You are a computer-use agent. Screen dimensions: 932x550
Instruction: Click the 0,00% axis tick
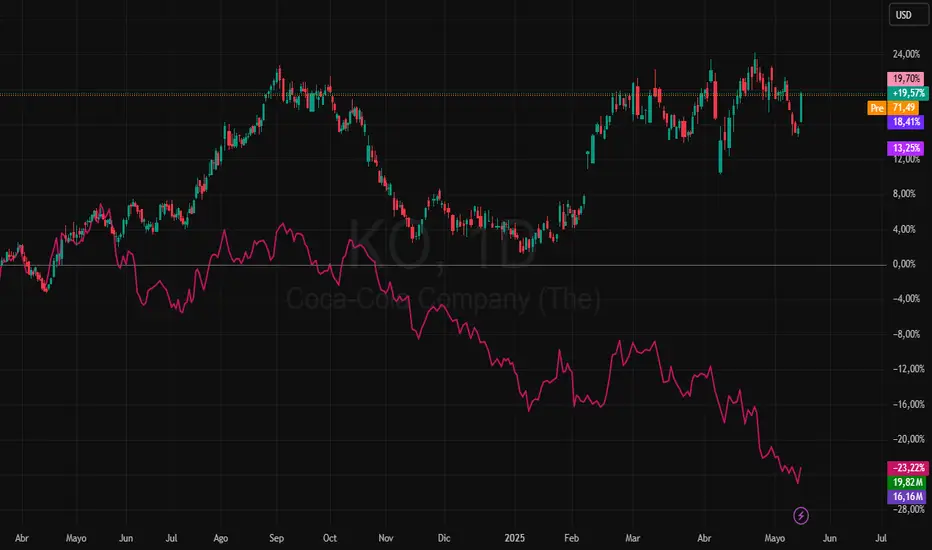point(904,264)
